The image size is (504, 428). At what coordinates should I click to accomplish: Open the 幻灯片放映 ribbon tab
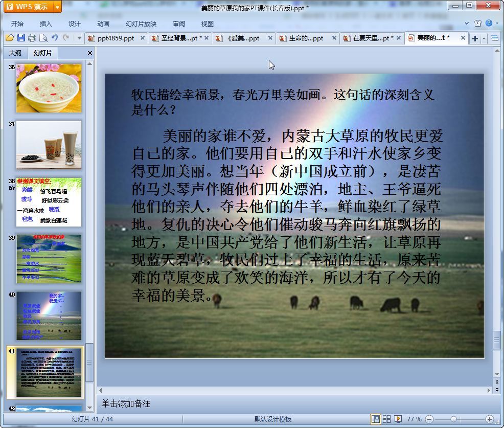pos(141,24)
